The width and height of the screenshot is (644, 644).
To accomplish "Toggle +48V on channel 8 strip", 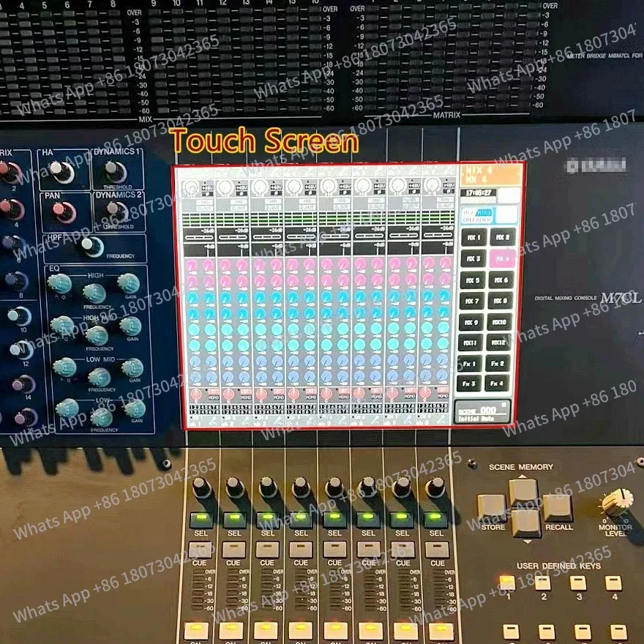I will [449, 185].
